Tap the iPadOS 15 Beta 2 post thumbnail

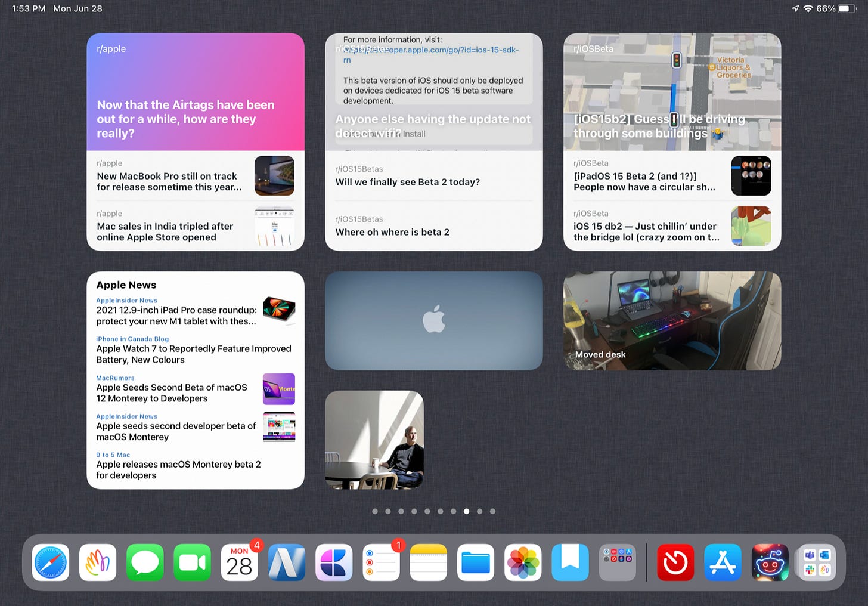(751, 176)
